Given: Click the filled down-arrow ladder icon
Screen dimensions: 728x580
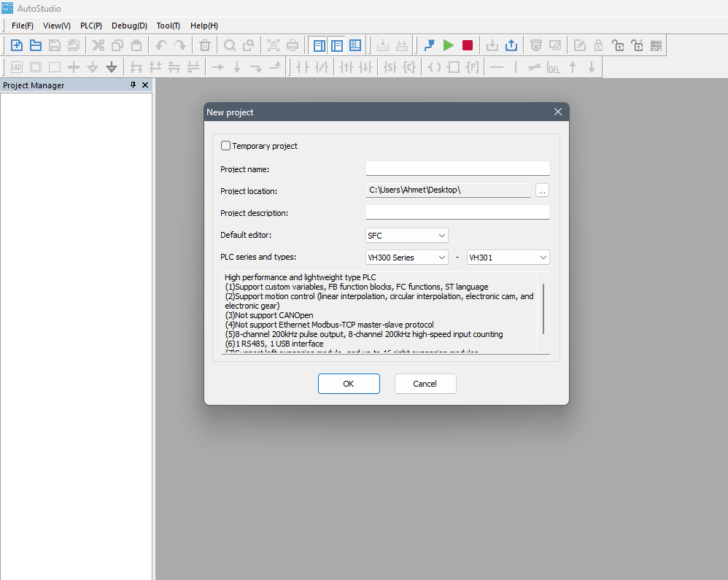Looking at the screenshot, I should 112,67.
